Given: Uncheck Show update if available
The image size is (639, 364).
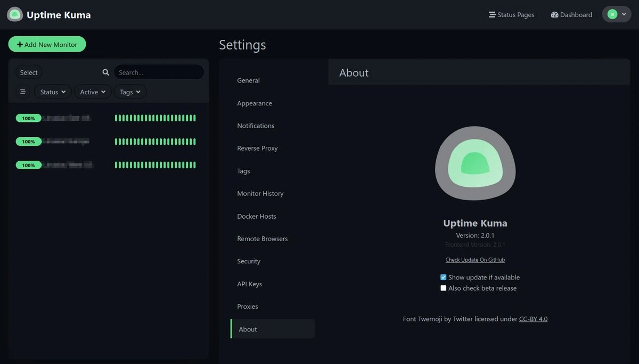Looking at the screenshot, I should point(443,277).
